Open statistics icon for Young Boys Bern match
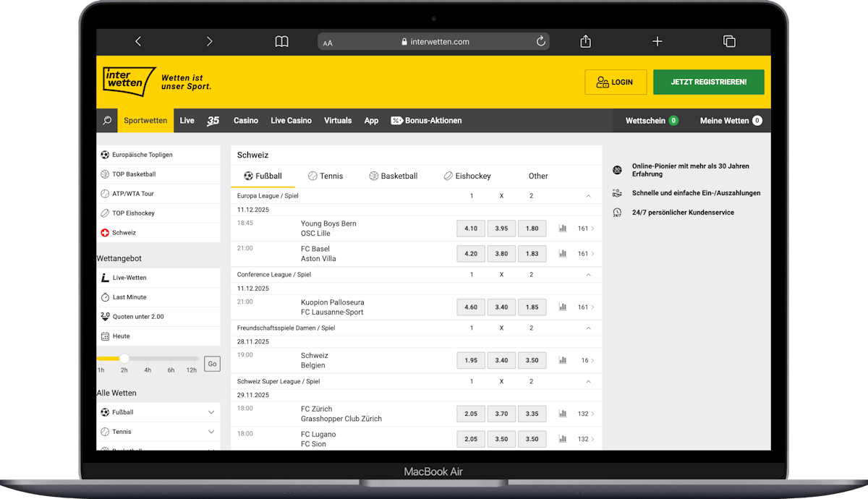 coord(563,229)
